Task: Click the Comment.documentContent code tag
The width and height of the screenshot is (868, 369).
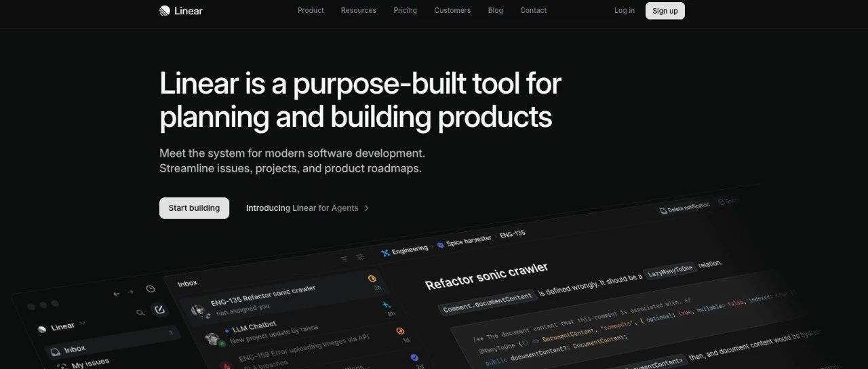Action: coord(486,303)
